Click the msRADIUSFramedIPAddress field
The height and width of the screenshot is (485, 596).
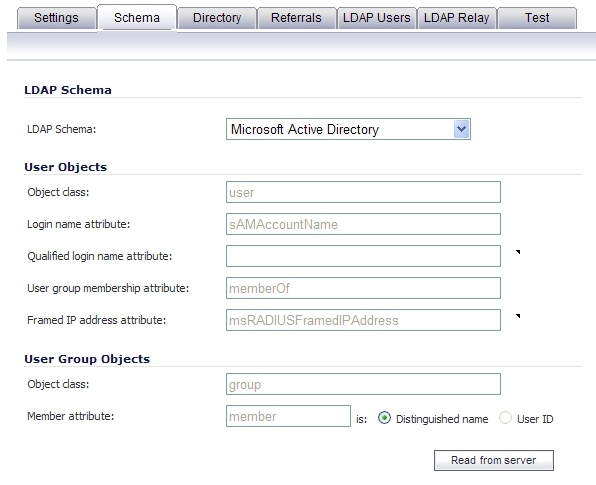click(363, 320)
